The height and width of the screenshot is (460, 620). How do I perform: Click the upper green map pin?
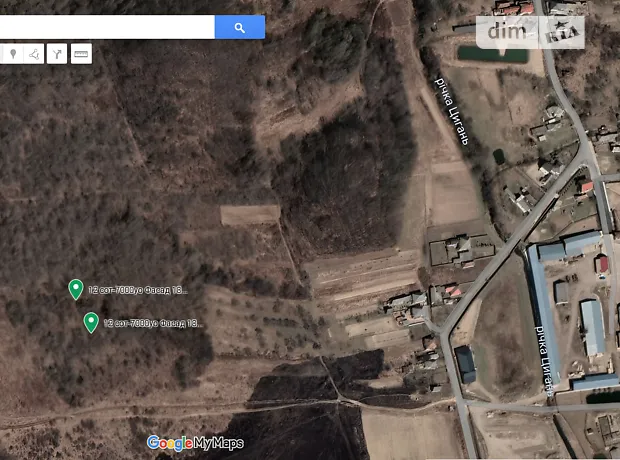[x=76, y=289]
